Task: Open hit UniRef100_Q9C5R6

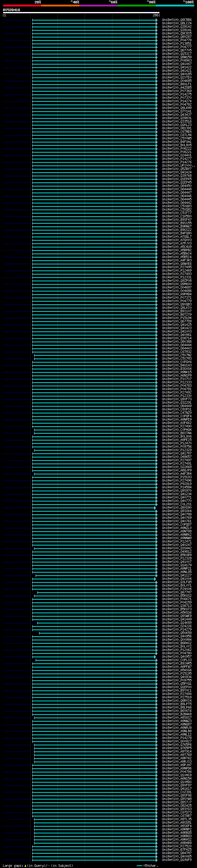Action: pyautogui.click(x=176, y=20)
